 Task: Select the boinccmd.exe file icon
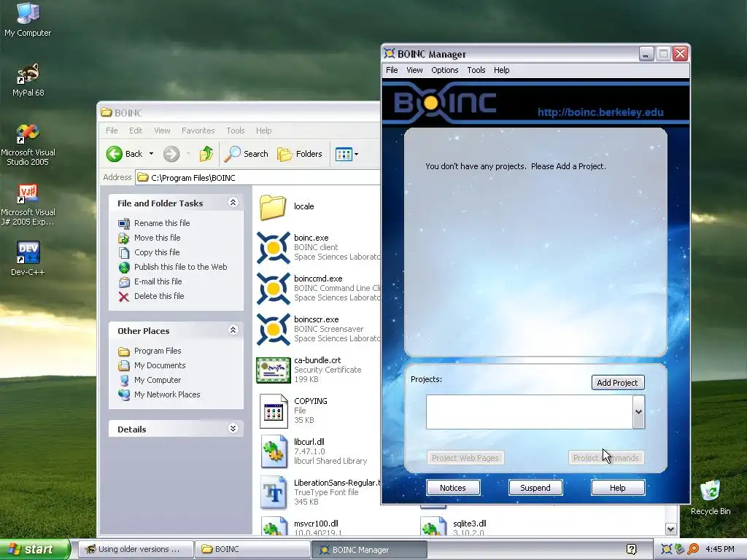[273, 289]
